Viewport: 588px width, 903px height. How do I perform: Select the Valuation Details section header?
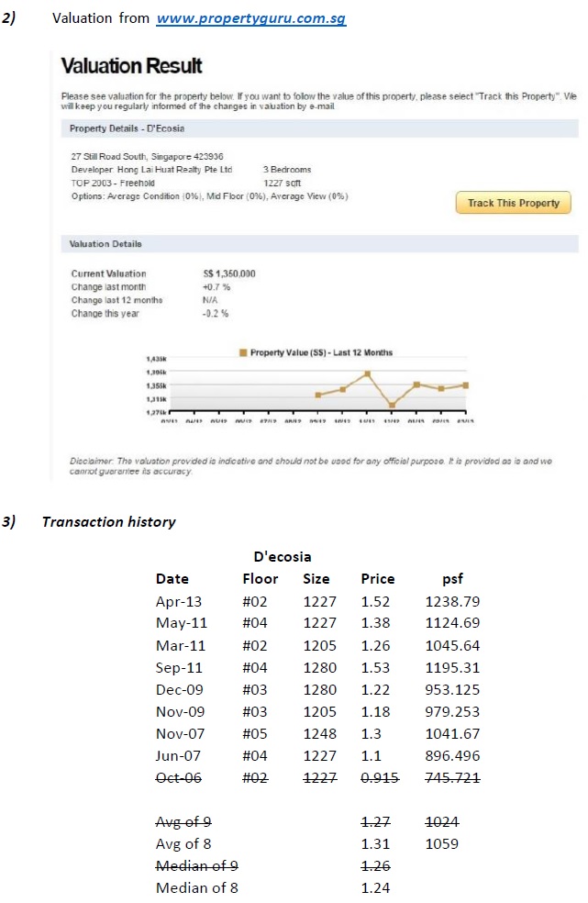105,244
